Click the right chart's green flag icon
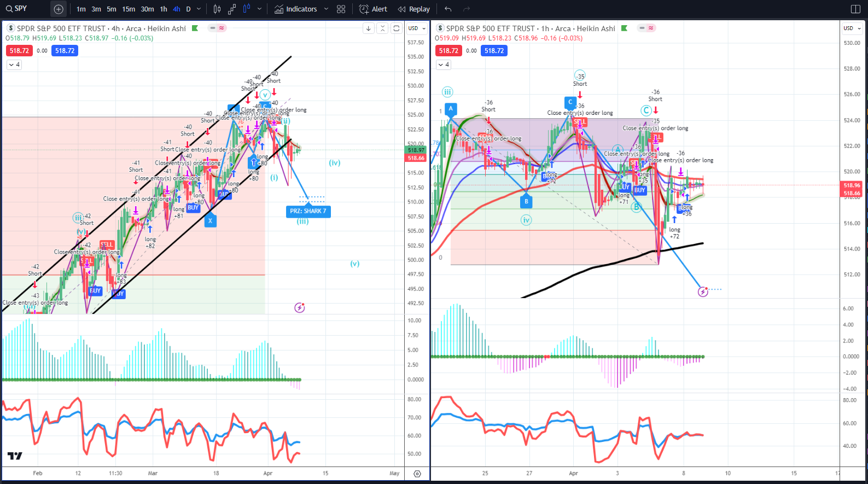The image size is (868, 484). 625,28
